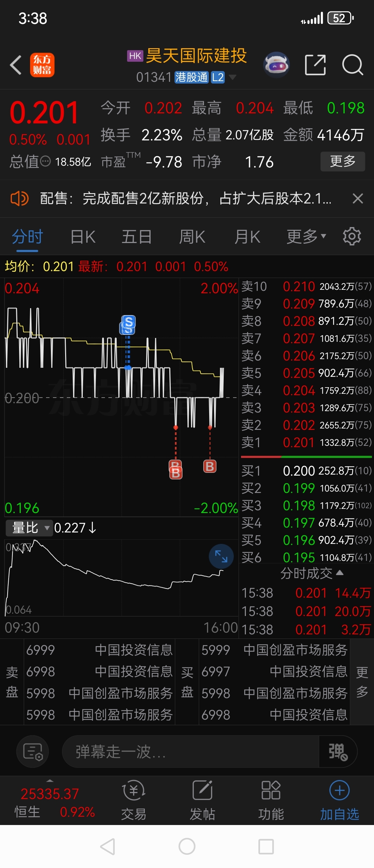This screenshot has height=868, width=374.
Task: Tap the 卖6 row at 0.206
Action: [306, 356]
